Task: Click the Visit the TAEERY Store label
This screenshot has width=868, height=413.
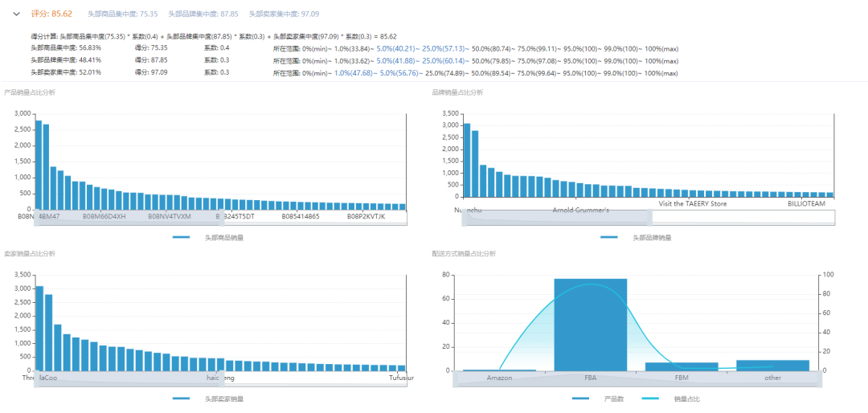Action: (693, 204)
